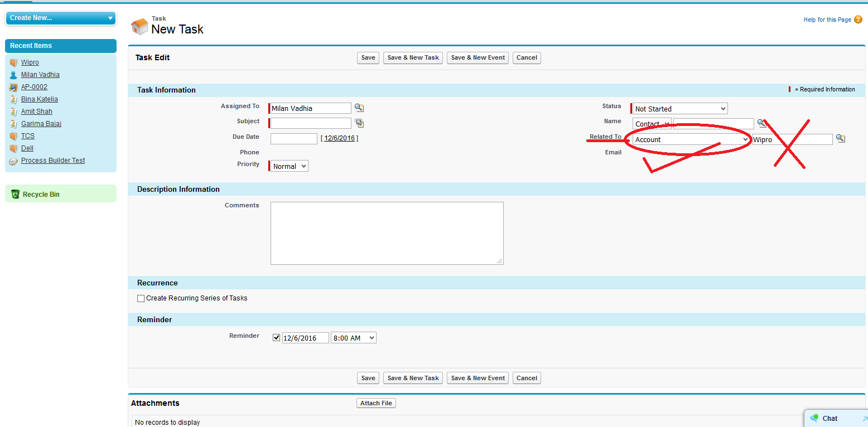Uncheck the Reminder checkbox

pyautogui.click(x=276, y=337)
